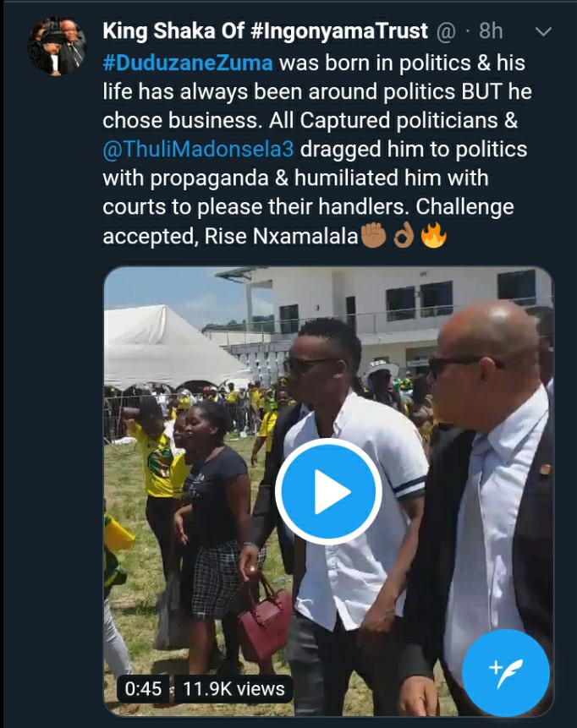Screen dimensions: 577x728
Task: Click the 0:45 video duration label
Action: pyautogui.click(x=143, y=688)
